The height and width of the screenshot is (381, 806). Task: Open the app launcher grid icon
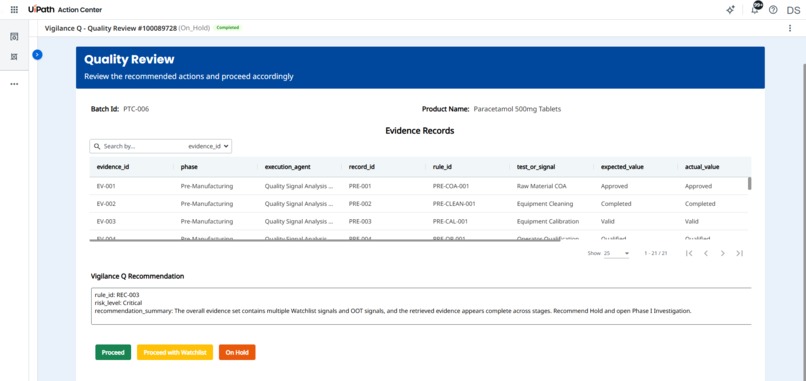[14, 10]
